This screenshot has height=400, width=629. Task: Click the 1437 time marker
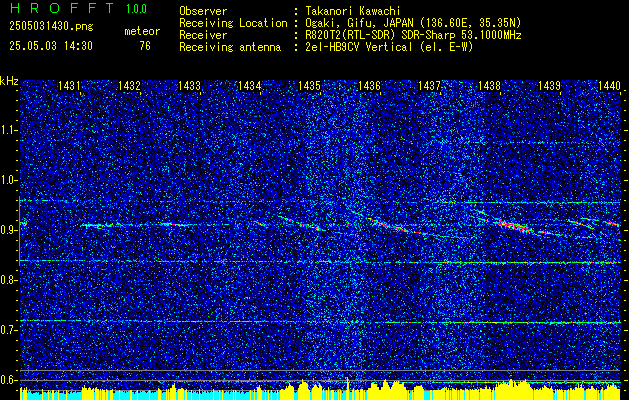tap(429, 85)
